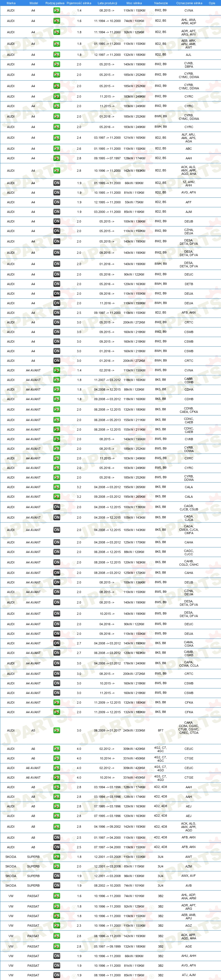
Task: Click the Rodzaj paliwa column header
Action: [55, 3]
